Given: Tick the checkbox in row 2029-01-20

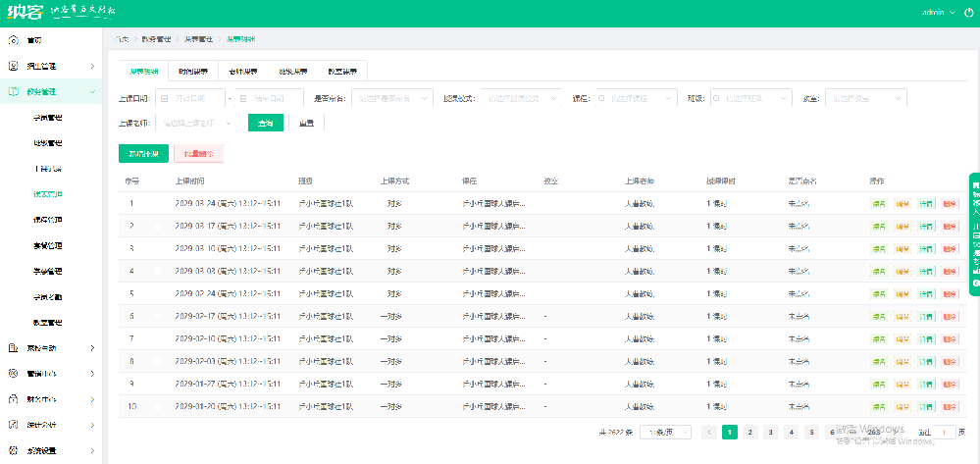Looking at the screenshot, I should 157,406.
